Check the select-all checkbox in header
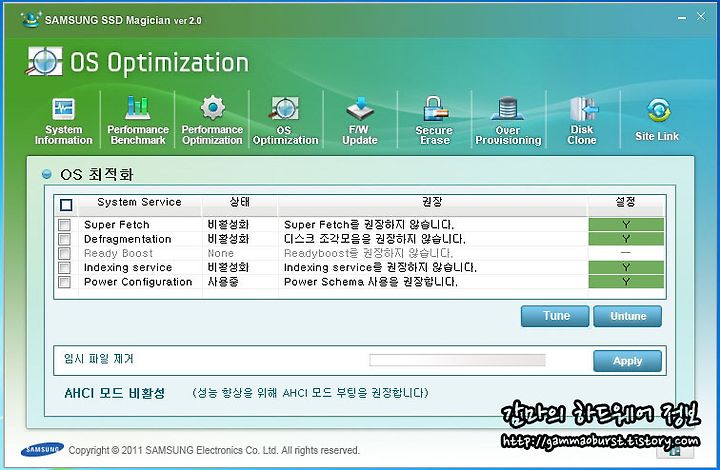 (66, 205)
